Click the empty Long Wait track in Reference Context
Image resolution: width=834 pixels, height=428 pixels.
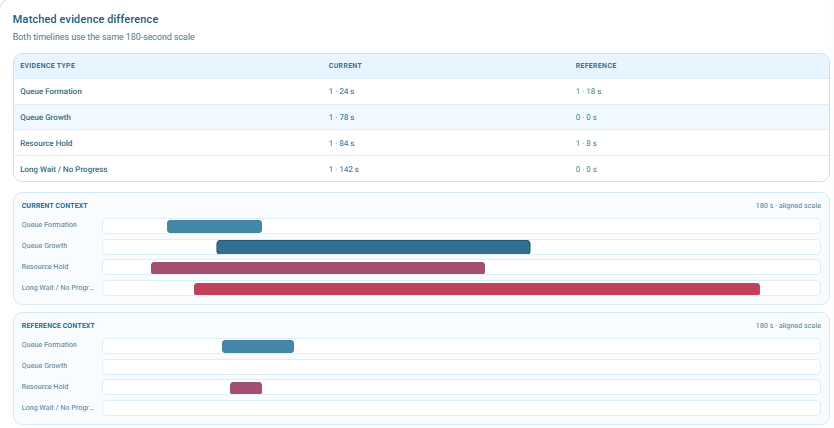coord(462,408)
